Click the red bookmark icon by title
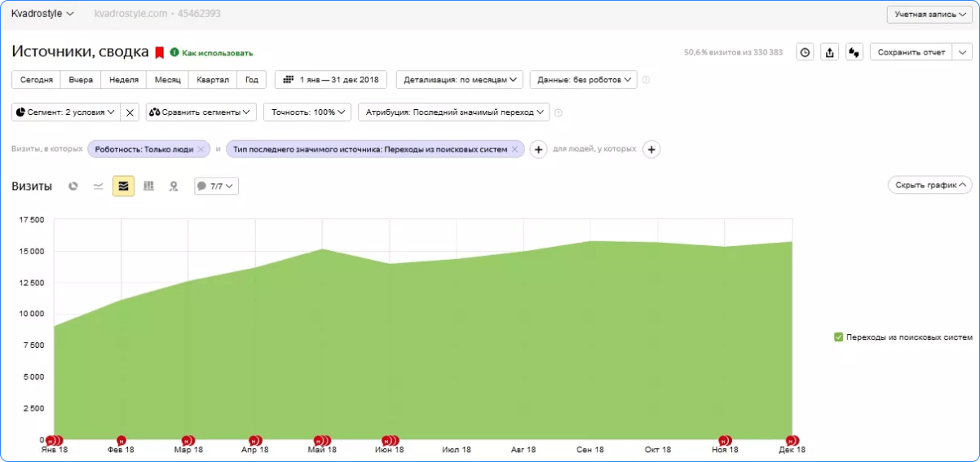The image size is (980, 462). [x=160, y=52]
